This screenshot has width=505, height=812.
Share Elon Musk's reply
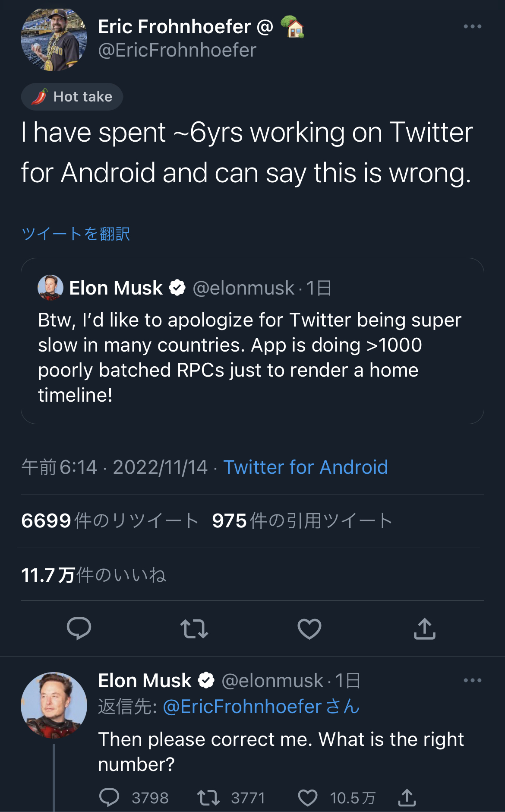[407, 797]
